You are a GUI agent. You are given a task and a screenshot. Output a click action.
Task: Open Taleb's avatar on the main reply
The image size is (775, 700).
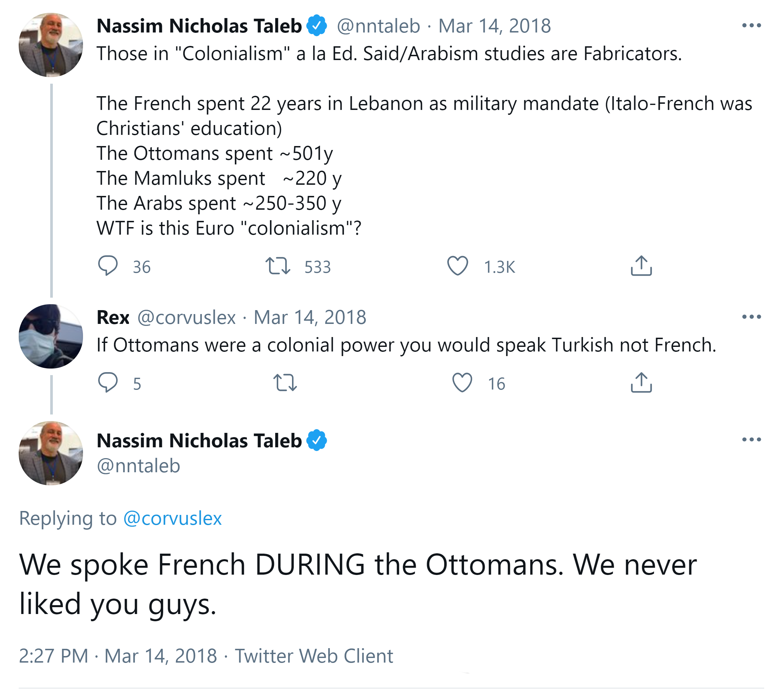(x=51, y=453)
